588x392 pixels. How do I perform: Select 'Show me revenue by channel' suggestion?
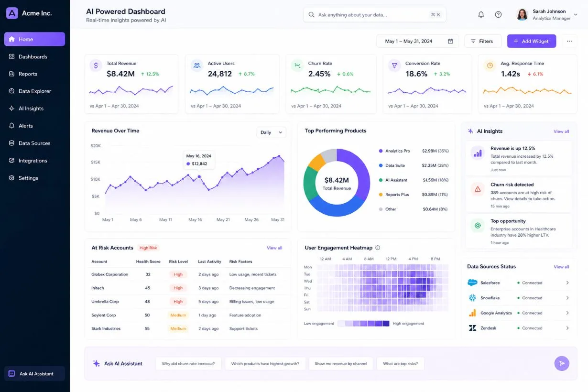pos(341,364)
